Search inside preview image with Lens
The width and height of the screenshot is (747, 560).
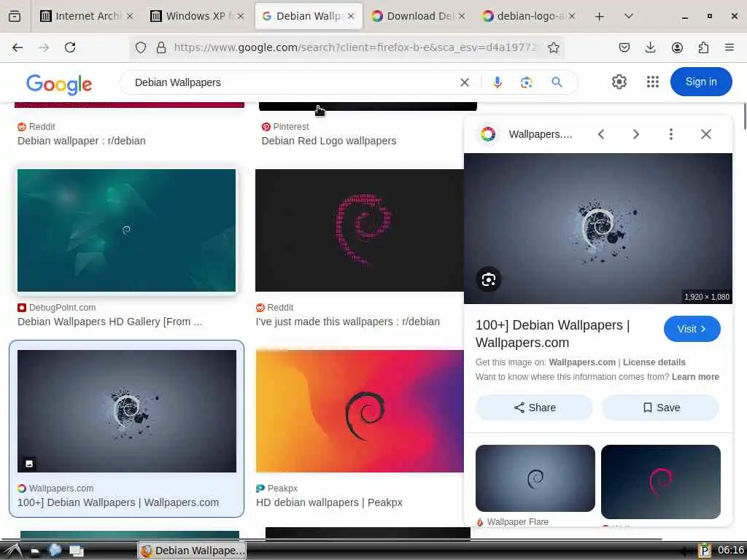coord(488,279)
